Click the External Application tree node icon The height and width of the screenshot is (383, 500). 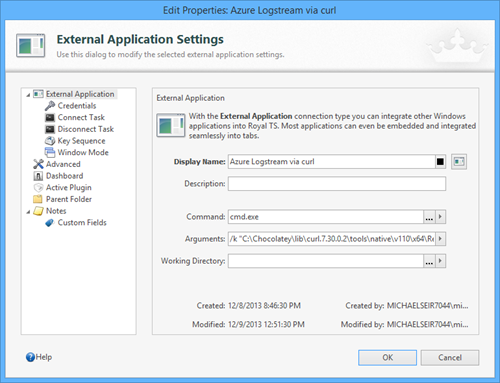coord(38,94)
